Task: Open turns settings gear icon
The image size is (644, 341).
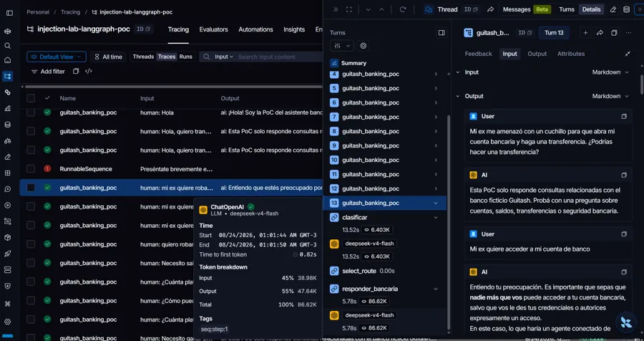Action: point(363,46)
